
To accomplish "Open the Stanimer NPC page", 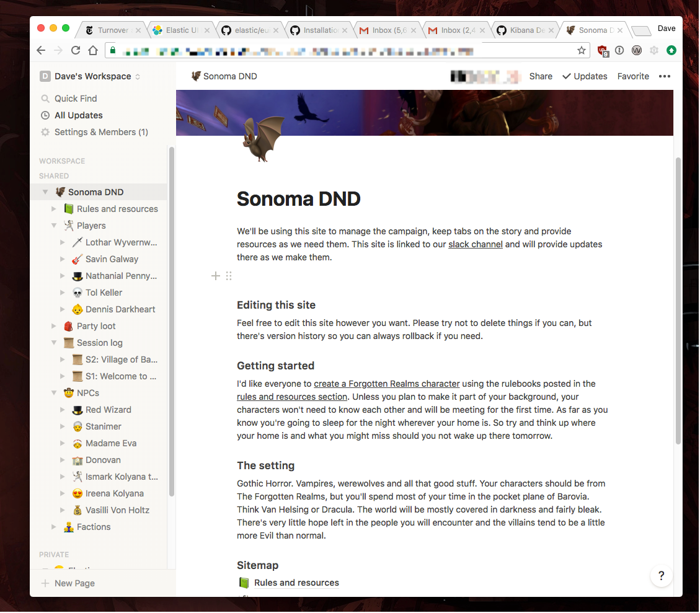I will point(103,426).
